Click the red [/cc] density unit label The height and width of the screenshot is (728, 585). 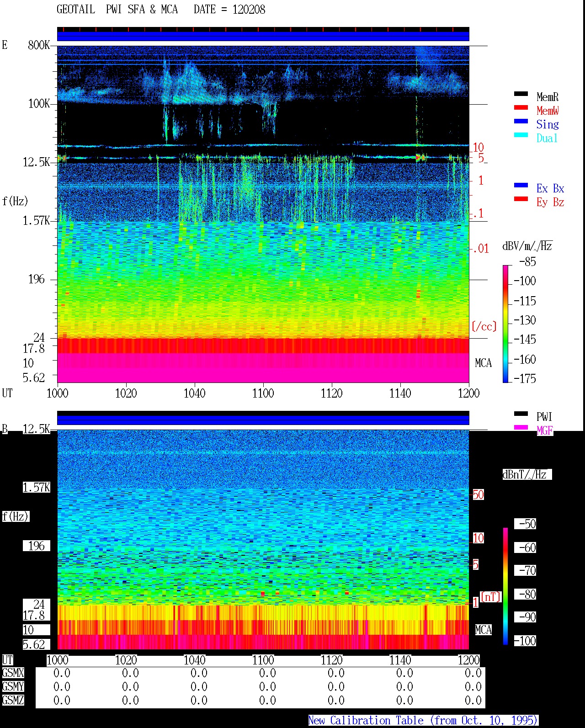[x=484, y=326]
